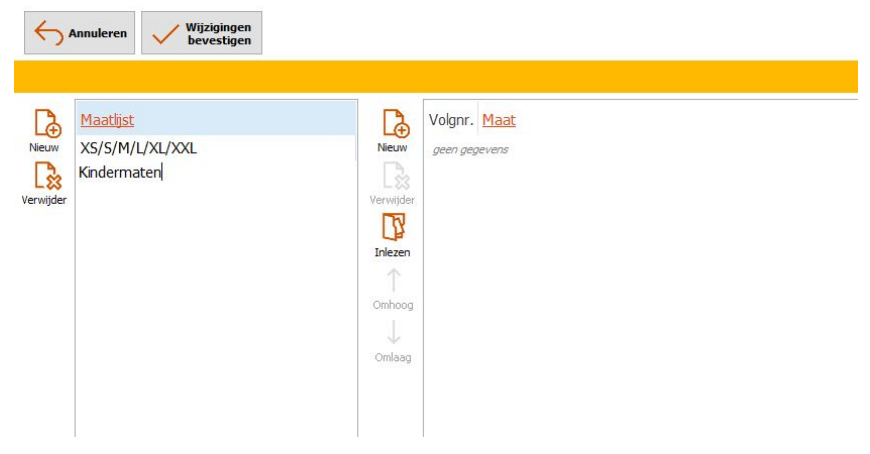Click the orange checkmark confirm icon
The height and width of the screenshot is (454, 870).
click(164, 33)
